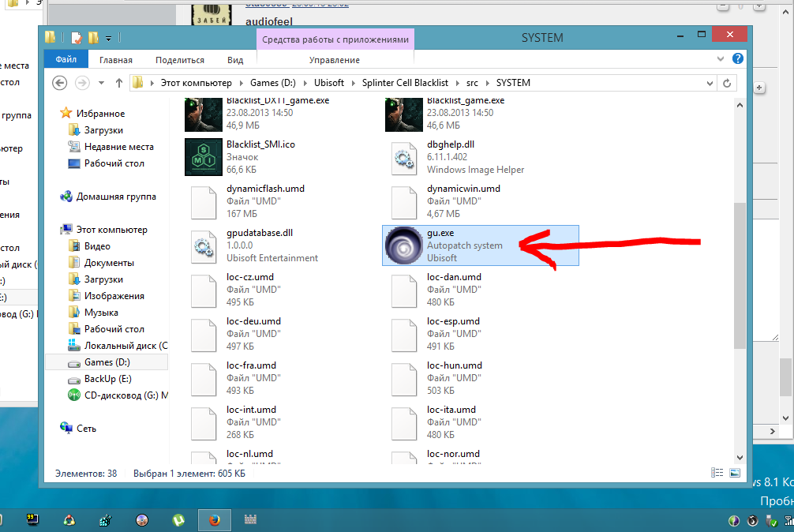Open Недавние места in navigation pane
Viewport: 794px width, 532px height.
(119, 147)
